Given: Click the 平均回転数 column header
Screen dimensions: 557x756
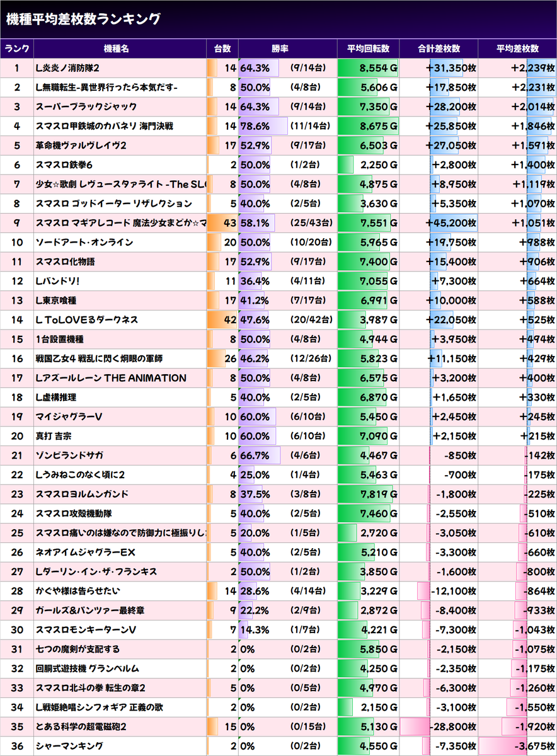Looking at the screenshot, I should point(369,49).
